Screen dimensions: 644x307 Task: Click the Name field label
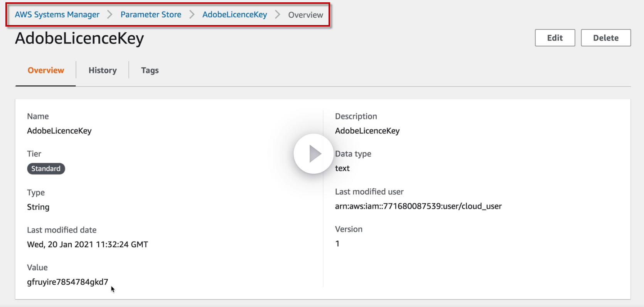pyautogui.click(x=38, y=116)
